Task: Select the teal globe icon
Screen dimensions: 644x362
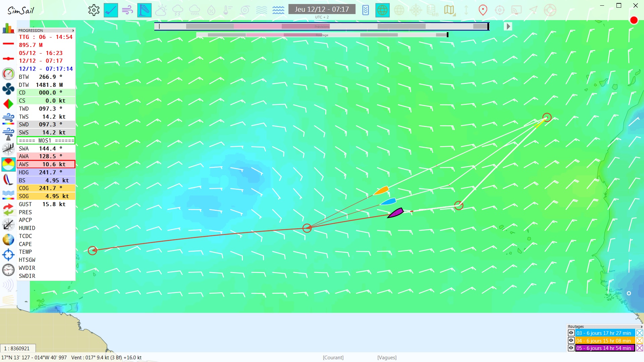Action: point(382,10)
